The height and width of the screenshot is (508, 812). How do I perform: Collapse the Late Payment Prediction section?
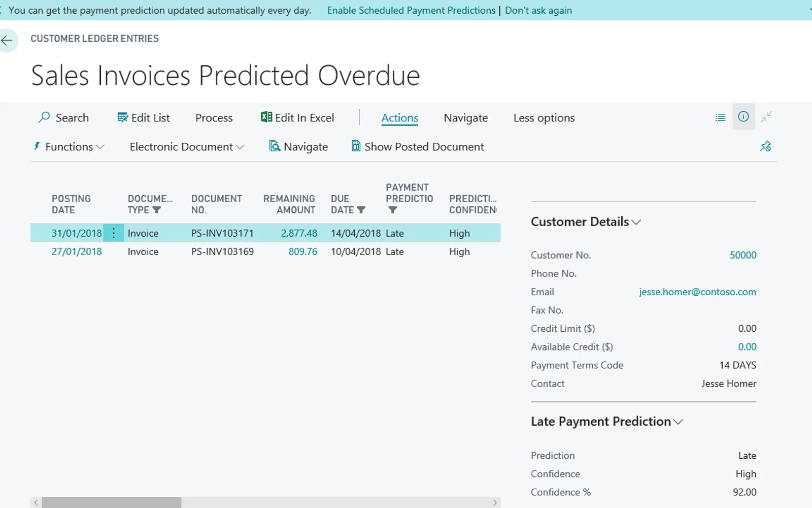[678, 422]
